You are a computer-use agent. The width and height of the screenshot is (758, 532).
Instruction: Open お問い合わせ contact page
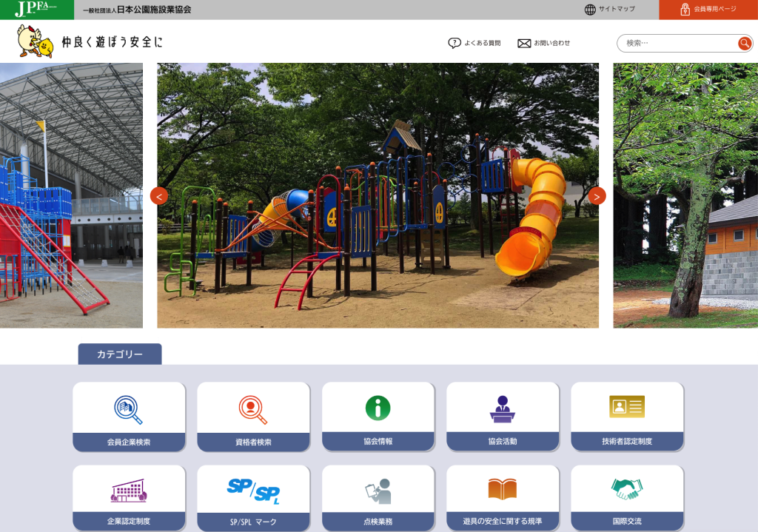(x=544, y=43)
